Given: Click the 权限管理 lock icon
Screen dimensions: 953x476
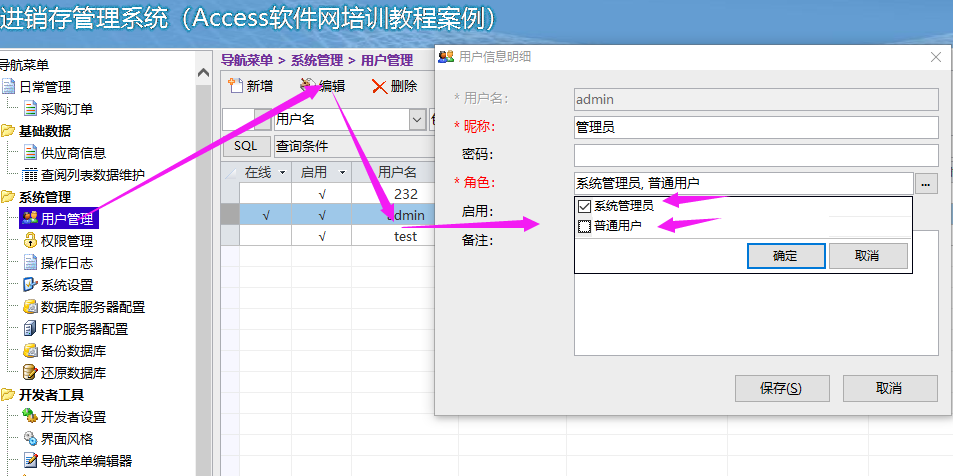Looking at the screenshot, I should 30,241.
